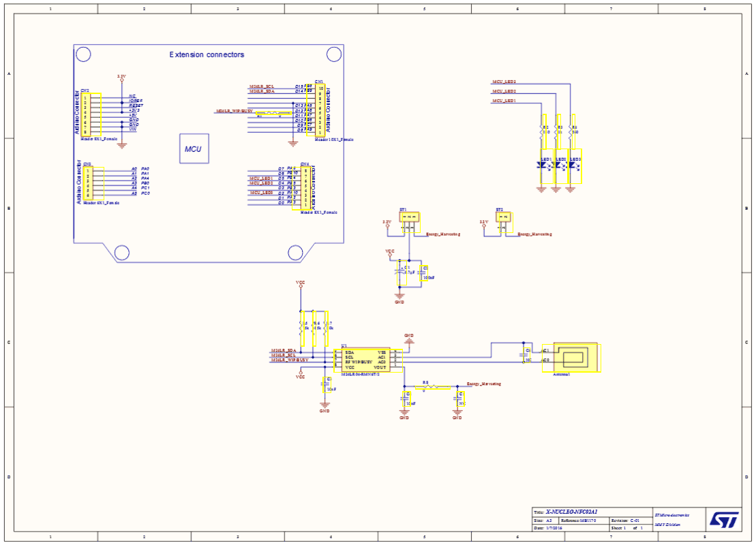This screenshot has height=545, width=756.
Task: Click the PA0 pin label near CN3
Action: click(145, 169)
